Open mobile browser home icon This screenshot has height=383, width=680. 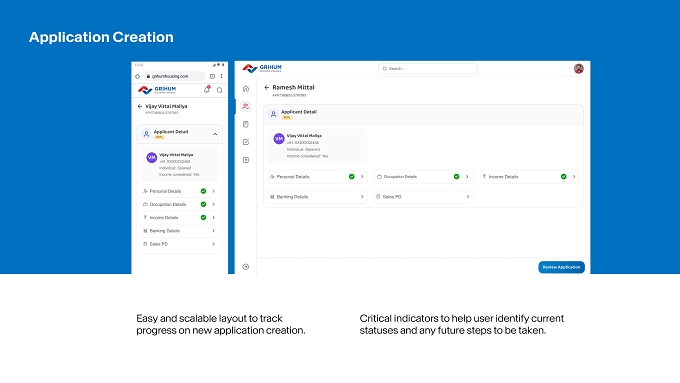pos(137,76)
